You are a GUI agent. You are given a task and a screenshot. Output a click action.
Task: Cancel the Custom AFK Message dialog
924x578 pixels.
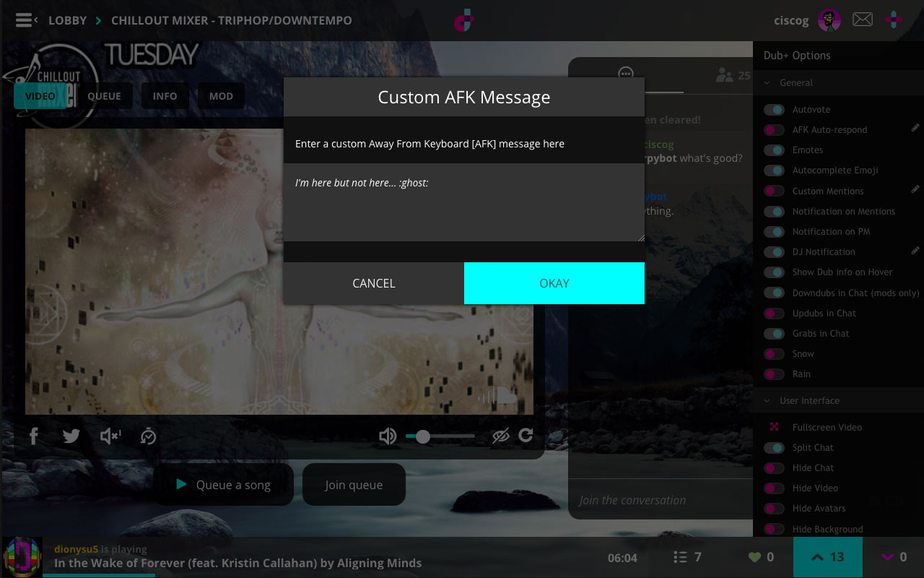click(374, 283)
